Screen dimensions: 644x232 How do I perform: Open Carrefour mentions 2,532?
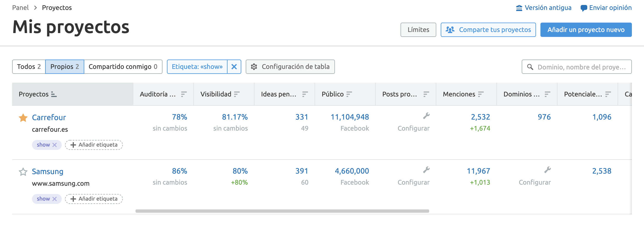pyautogui.click(x=481, y=117)
